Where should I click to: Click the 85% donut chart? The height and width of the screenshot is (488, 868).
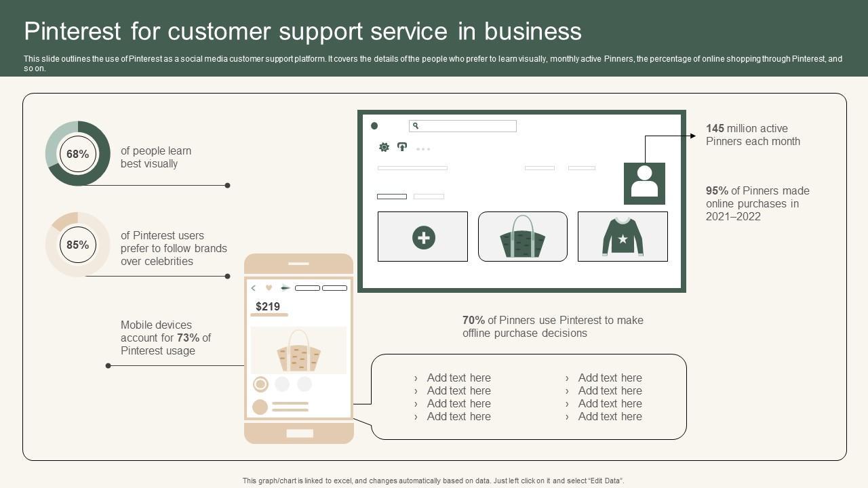78,245
